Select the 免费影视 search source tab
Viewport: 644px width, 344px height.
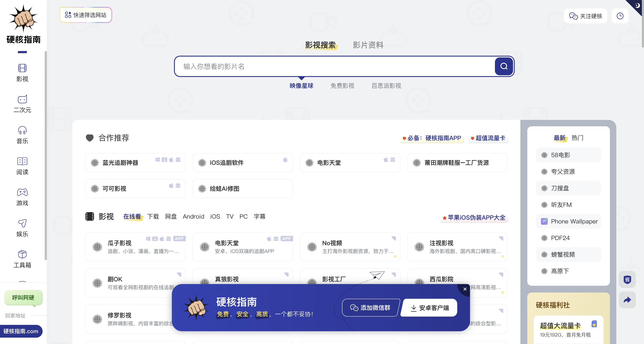(342, 86)
